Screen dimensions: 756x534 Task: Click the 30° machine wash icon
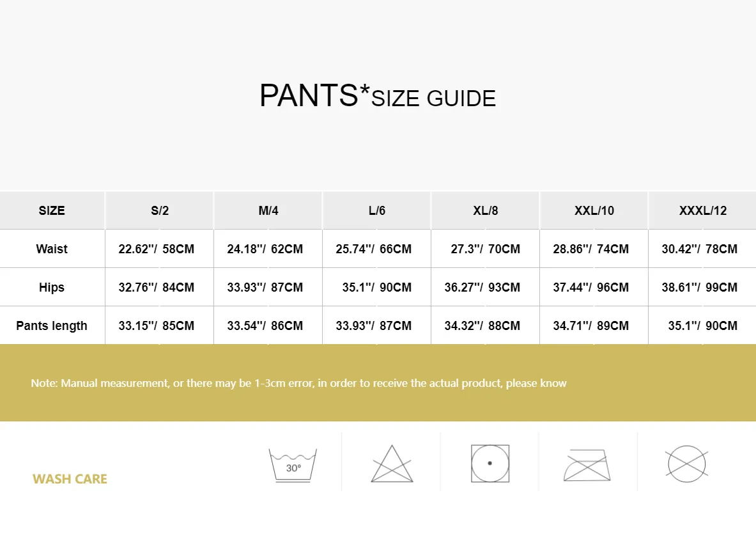pyautogui.click(x=293, y=465)
